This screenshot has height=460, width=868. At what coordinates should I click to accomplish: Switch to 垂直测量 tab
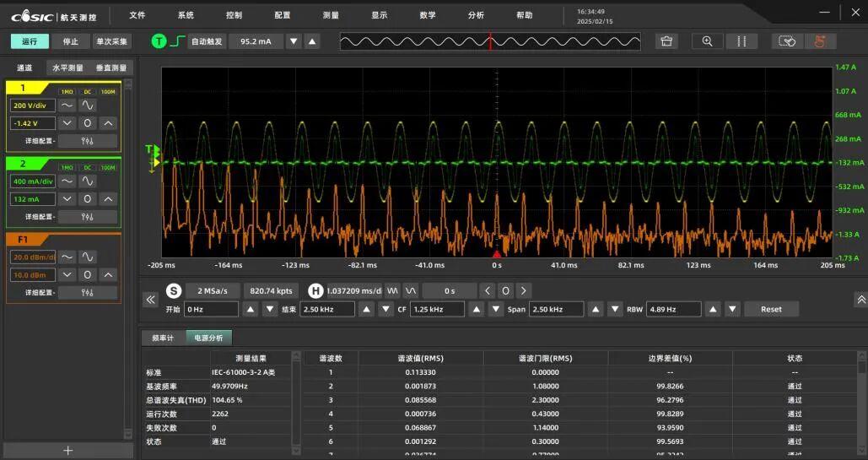click(111, 68)
